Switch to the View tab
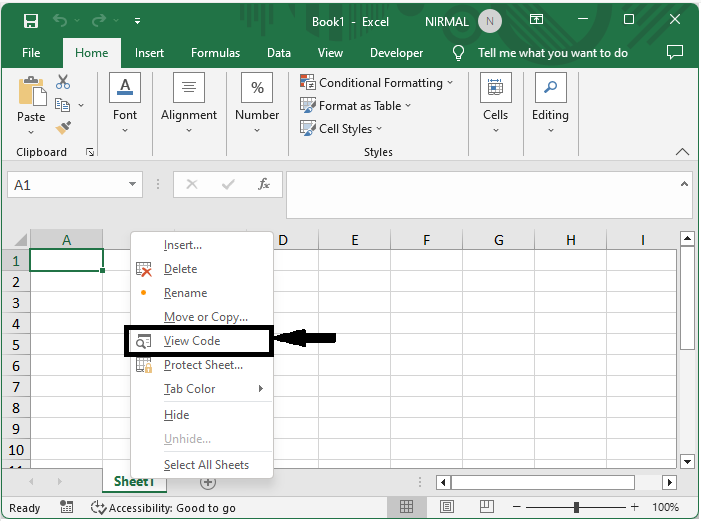The height and width of the screenshot is (521, 701). (330, 53)
